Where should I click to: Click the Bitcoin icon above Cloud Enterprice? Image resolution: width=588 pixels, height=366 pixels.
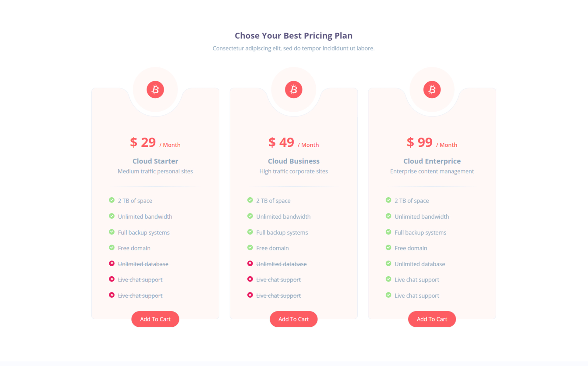point(432,90)
